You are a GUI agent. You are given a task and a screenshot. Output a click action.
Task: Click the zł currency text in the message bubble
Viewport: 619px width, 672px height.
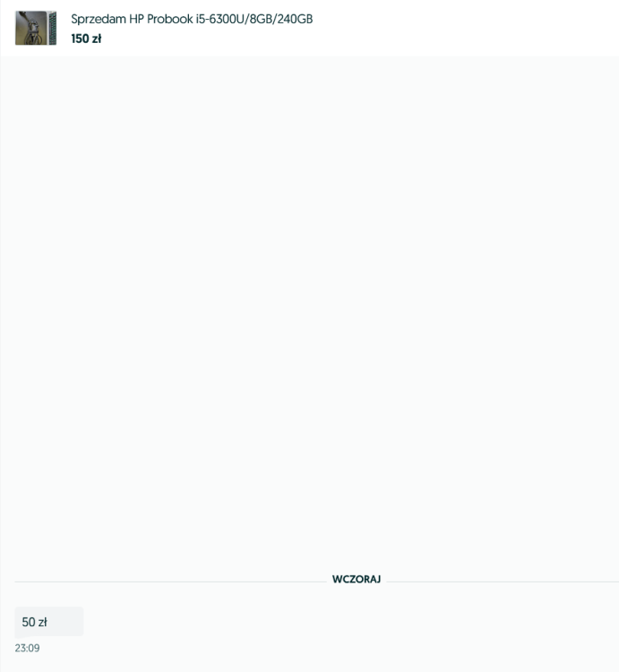click(x=42, y=622)
